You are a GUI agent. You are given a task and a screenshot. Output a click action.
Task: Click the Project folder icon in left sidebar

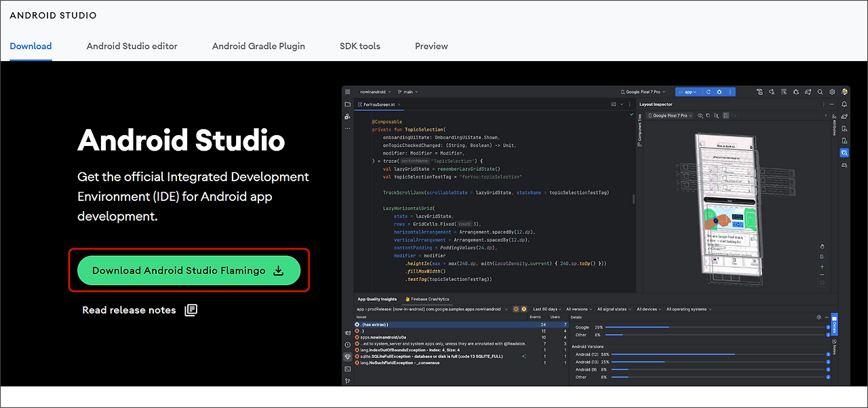[348, 104]
